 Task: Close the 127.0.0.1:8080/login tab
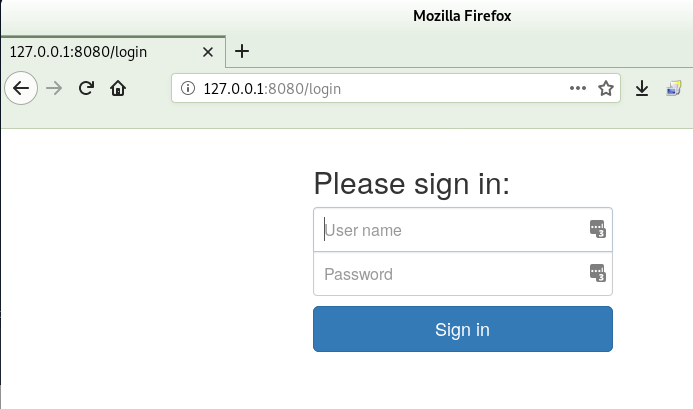[208, 52]
